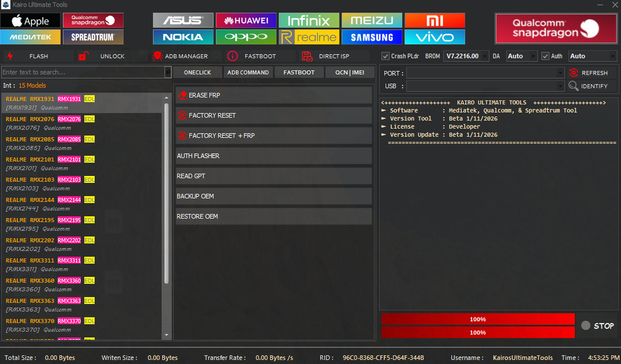Choose the Huawei brand tile
The height and width of the screenshot is (364, 621).
coord(246,21)
